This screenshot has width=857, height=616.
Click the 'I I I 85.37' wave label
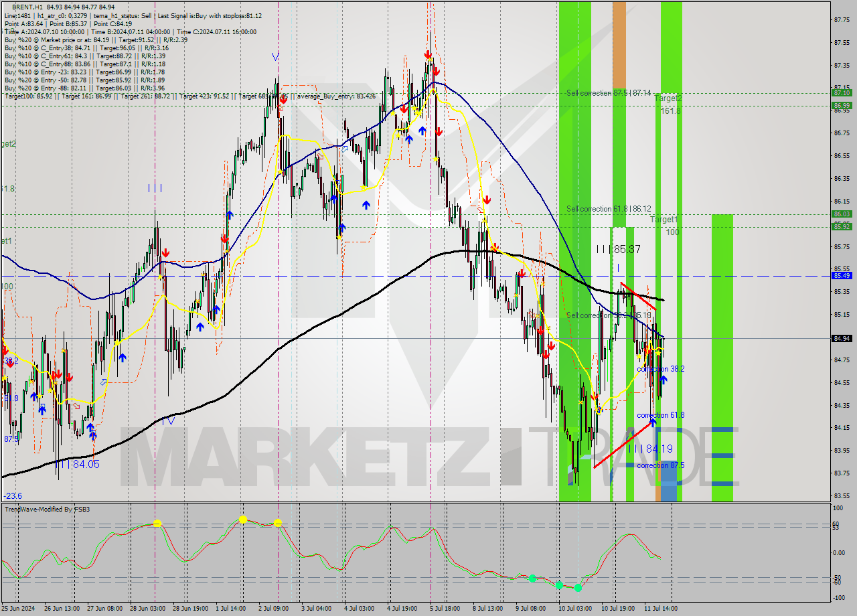619,249
